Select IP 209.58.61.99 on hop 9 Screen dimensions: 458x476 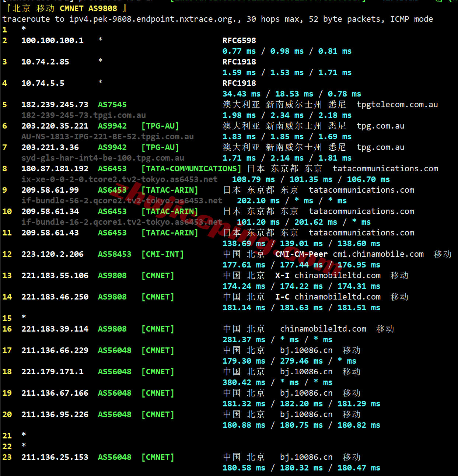50,190
